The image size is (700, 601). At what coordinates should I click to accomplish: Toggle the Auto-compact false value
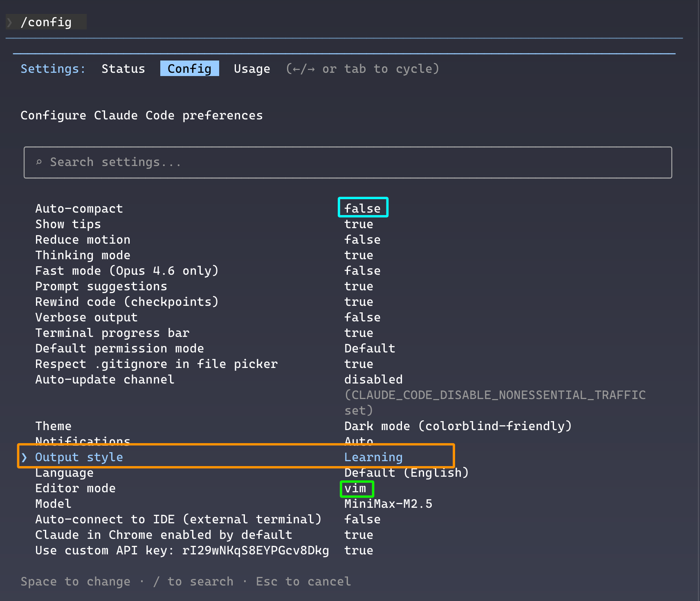tap(362, 209)
